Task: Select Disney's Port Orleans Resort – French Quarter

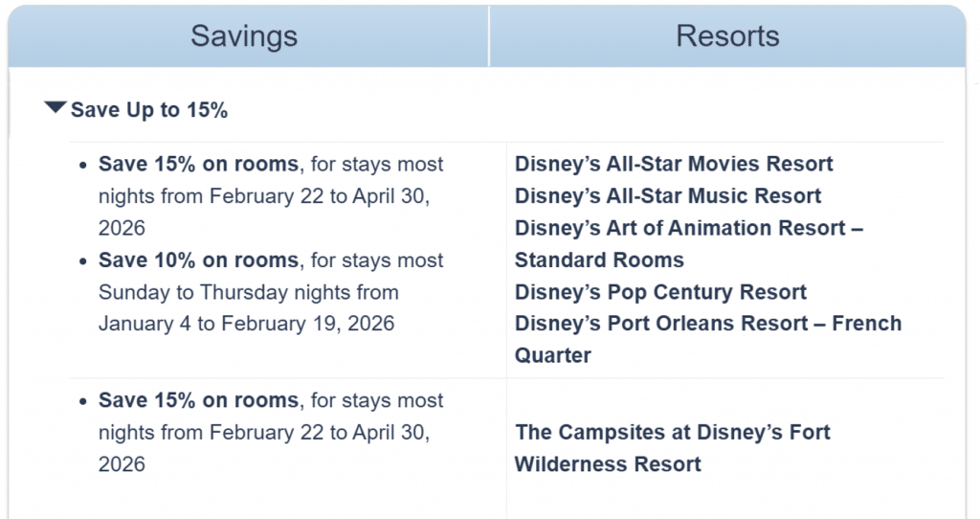Action: pos(707,324)
